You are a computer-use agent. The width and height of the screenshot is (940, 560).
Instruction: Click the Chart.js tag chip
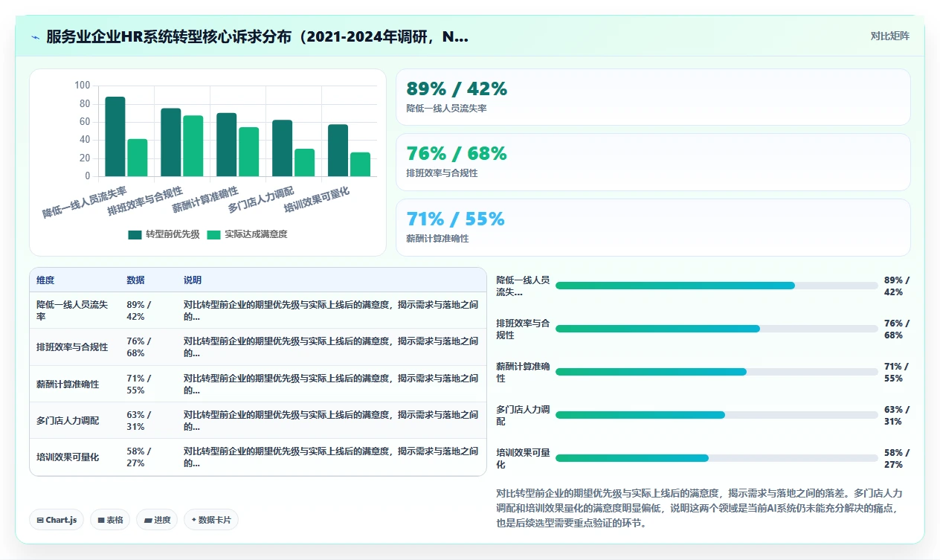point(57,520)
